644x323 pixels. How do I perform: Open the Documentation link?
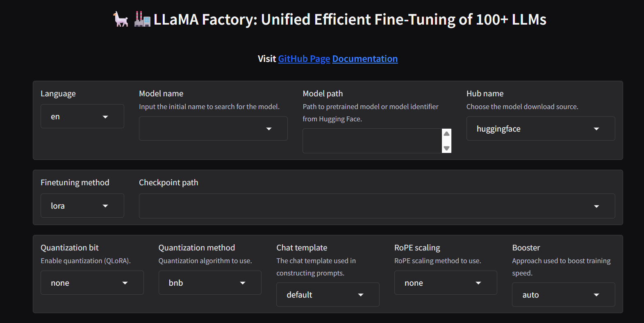tap(365, 59)
